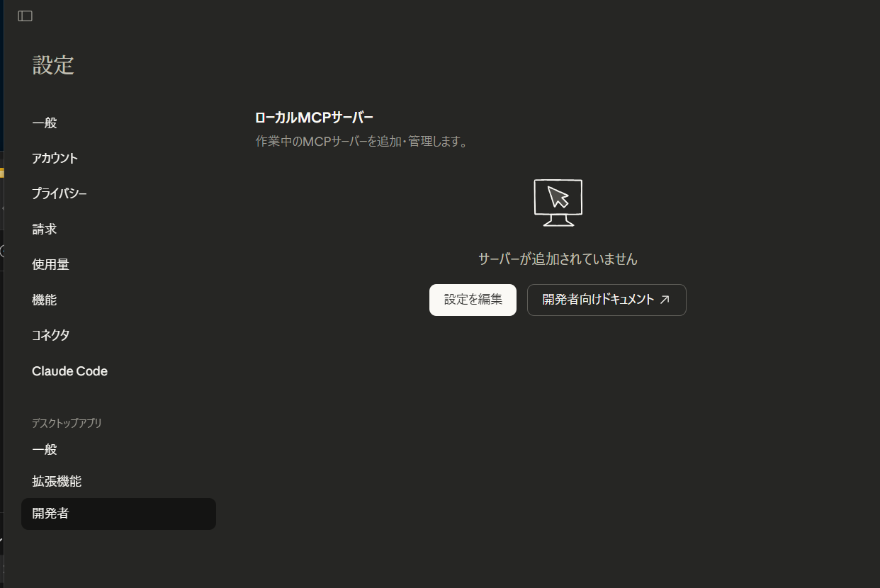The width and height of the screenshot is (880, 588).
Task: Toggle the sidebar panel icon
Action: point(26,16)
